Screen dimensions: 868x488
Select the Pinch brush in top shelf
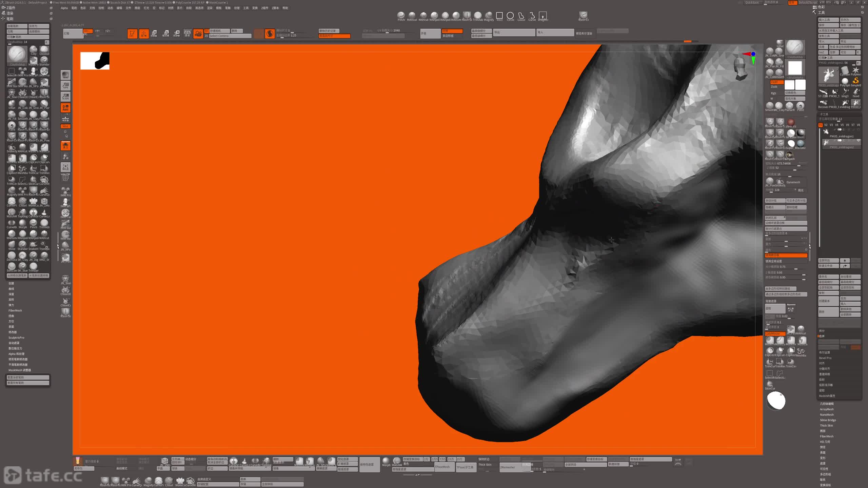tap(401, 16)
